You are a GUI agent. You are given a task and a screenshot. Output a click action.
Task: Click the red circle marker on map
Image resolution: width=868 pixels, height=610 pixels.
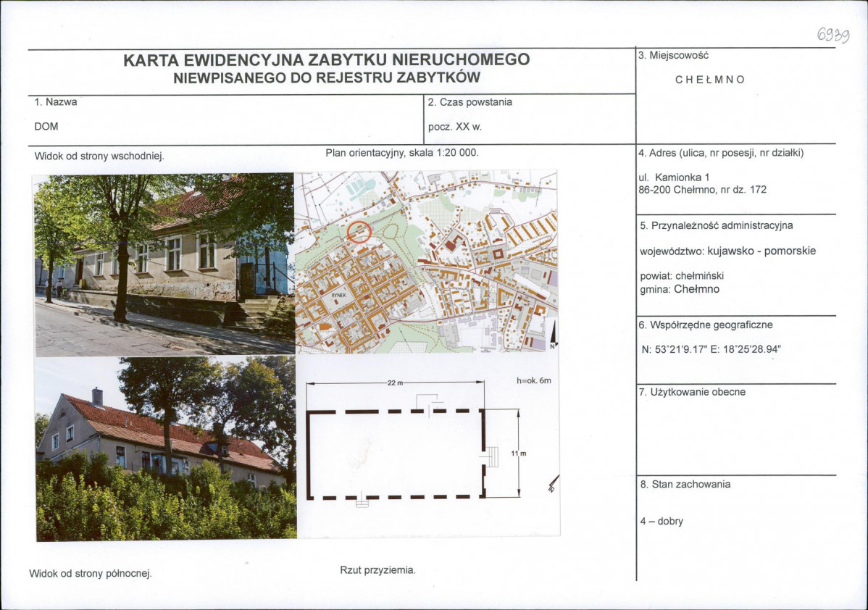(359, 231)
